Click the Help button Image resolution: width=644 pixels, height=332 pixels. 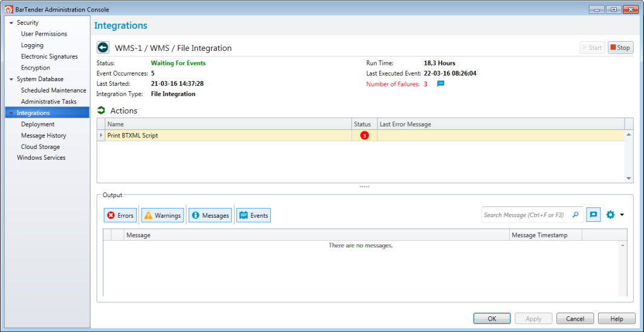click(616, 319)
